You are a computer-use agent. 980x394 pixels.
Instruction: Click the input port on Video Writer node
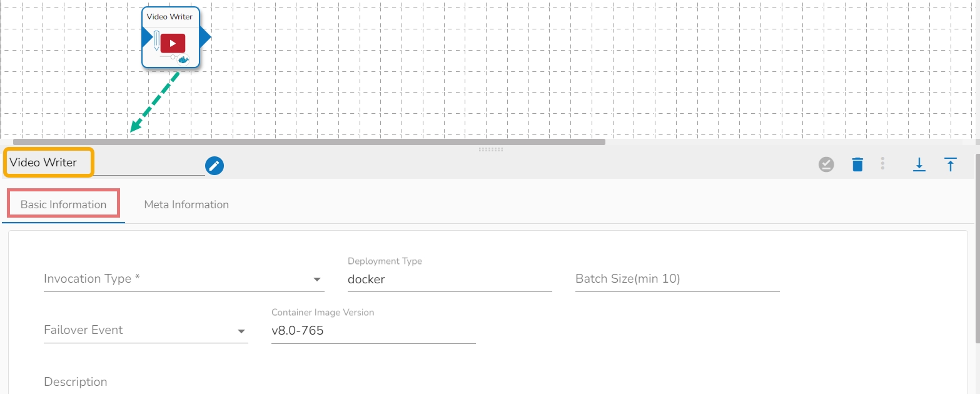coord(146,38)
